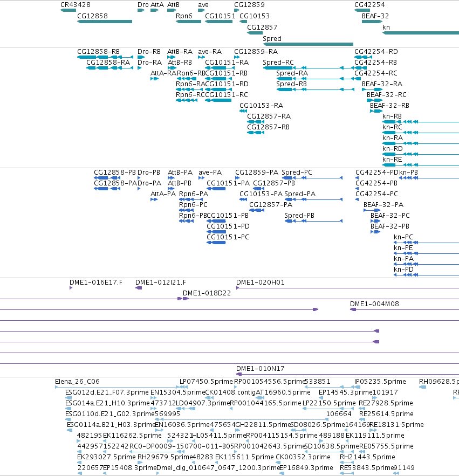Screen dimensions: 459x476
Task: Click BAC clone DME1-004M08
Action: click(x=374, y=304)
